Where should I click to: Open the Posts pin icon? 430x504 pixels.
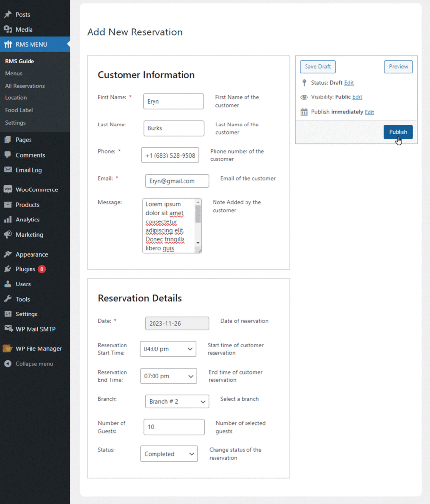point(8,14)
